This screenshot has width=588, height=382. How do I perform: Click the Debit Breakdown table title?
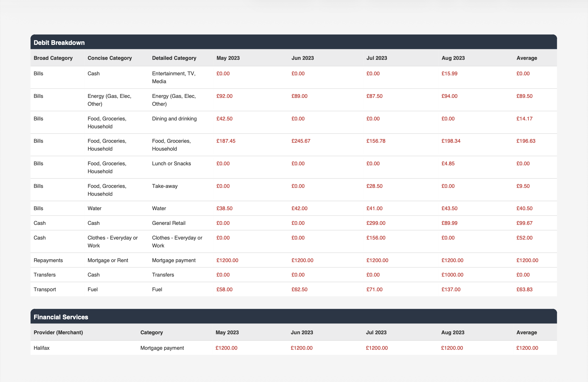point(59,43)
